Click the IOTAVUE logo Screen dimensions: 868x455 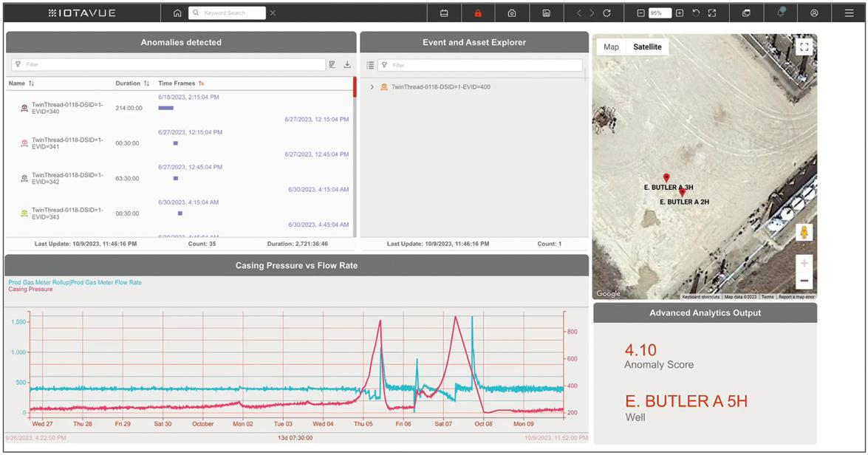(82, 13)
